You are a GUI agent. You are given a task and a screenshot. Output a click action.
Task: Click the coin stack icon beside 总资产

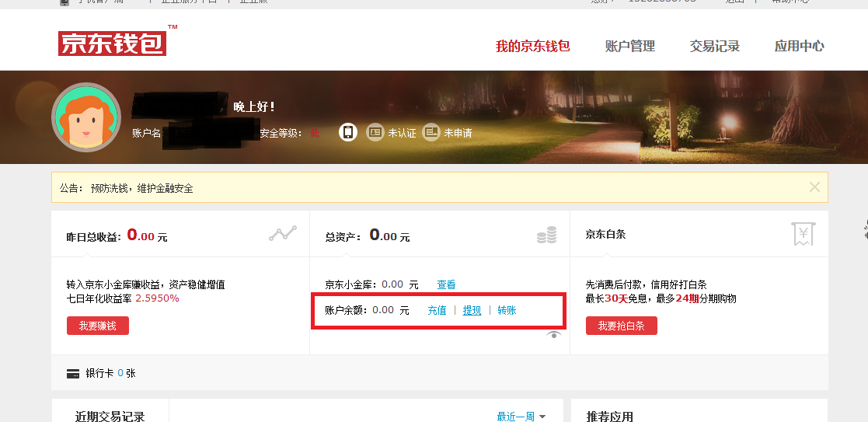coord(546,235)
